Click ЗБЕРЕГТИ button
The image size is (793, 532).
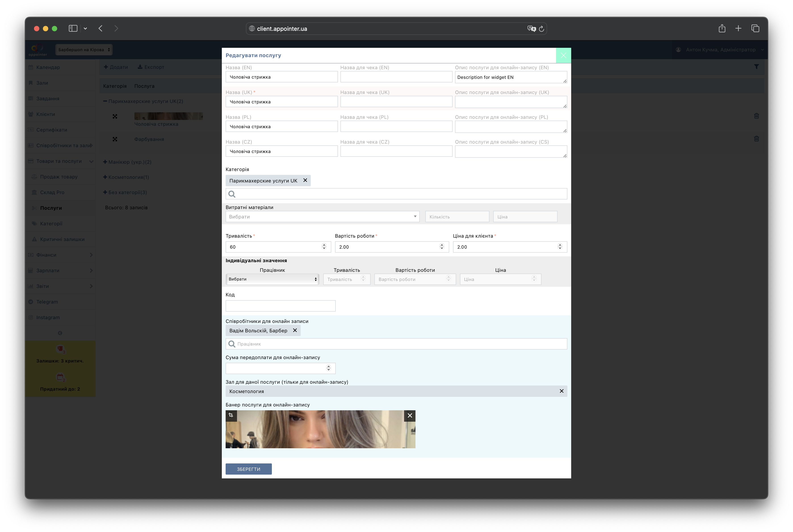tap(248, 469)
